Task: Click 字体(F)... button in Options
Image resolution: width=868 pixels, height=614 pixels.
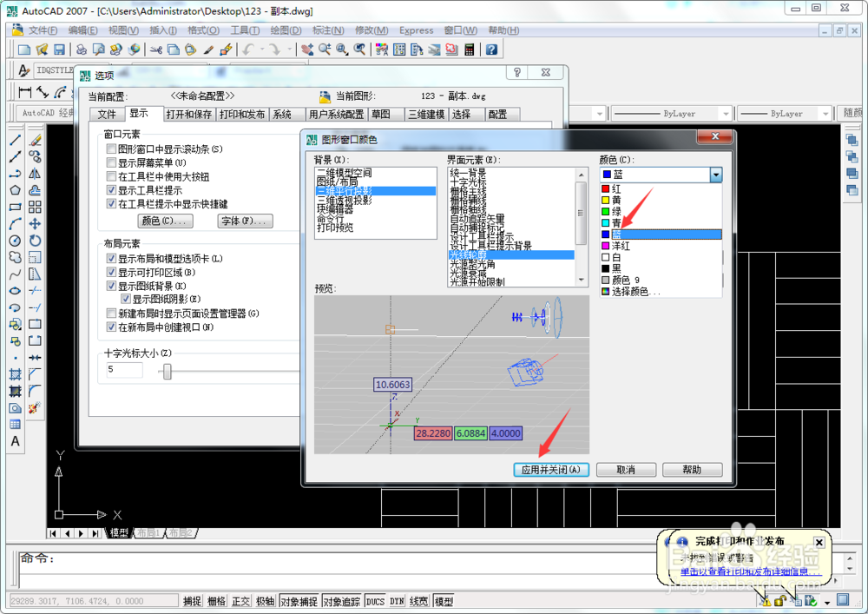Action: point(245,221)
